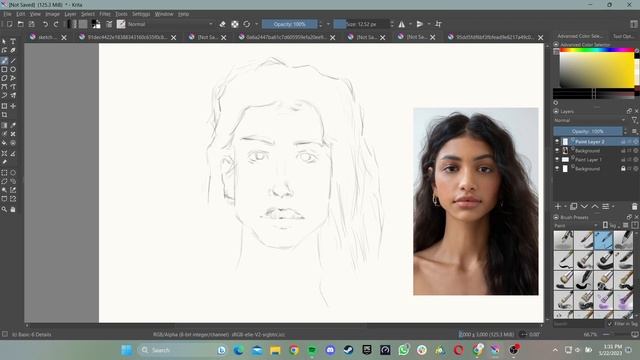The height and width of the screenshot is (360, 640).
Task: Select the Zoom tool
Action: (x=4, y=209)
